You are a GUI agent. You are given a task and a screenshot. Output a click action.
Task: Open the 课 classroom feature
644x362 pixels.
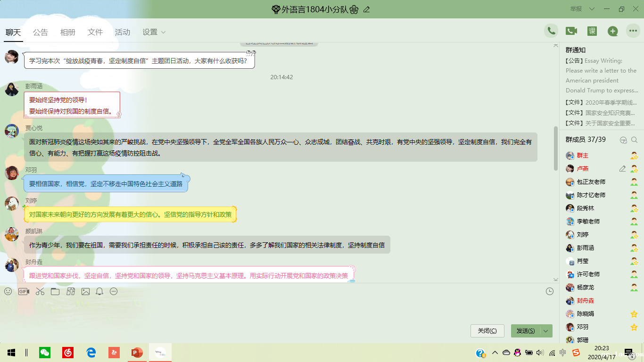pyautogui.click(x=592, y=31)
